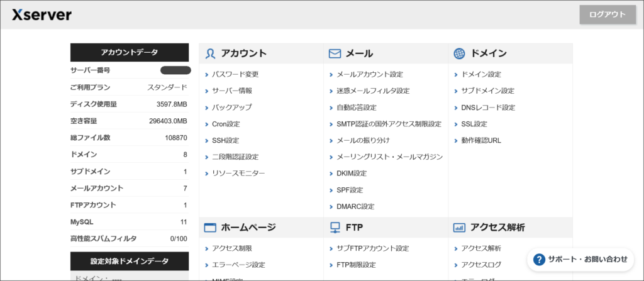Open SSH設定 link
This screenshot has width=644, height=281.
(x=226, y=141)
